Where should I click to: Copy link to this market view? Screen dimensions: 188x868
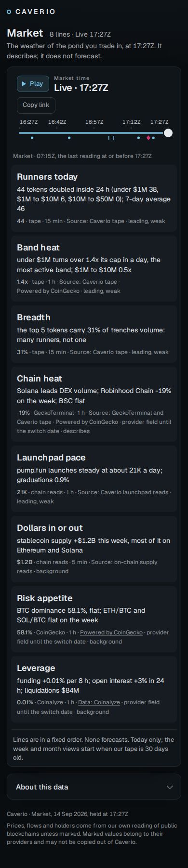tap(36, 105)
